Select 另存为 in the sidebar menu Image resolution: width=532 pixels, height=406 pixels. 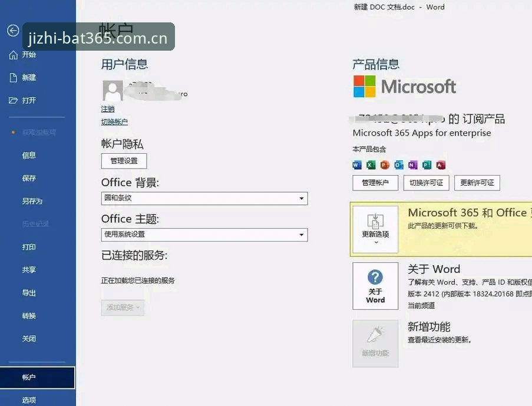pos(32,202)
